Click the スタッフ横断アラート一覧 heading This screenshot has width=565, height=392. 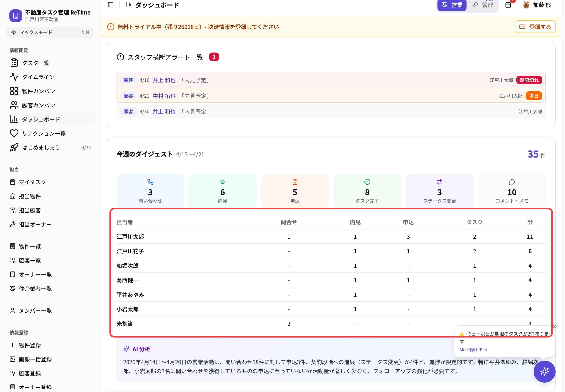pyautogui.click(x=165, y=57)
